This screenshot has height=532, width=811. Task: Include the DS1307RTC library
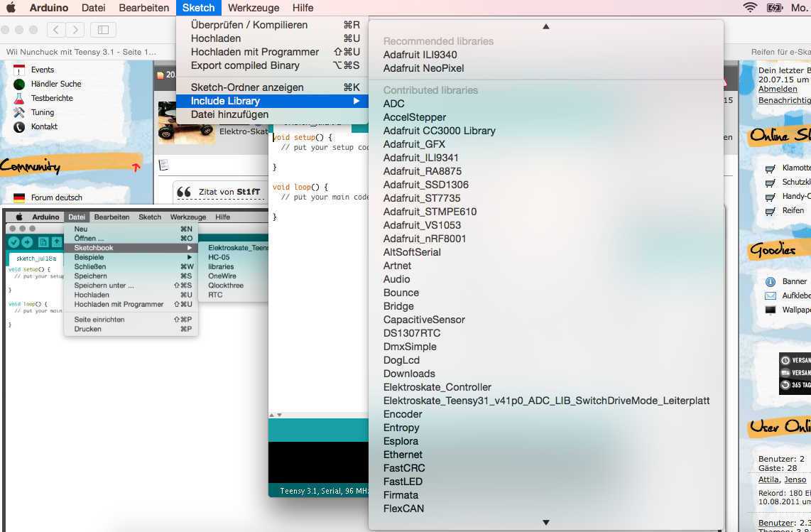(x=545, y=332)
